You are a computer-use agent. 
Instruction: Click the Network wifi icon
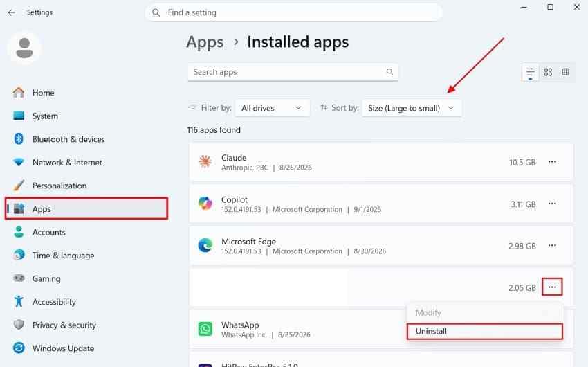[19, 162]
